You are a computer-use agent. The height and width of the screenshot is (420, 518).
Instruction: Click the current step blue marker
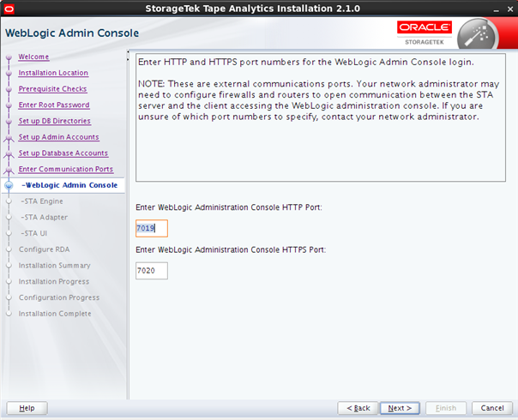tap(9, 185)
